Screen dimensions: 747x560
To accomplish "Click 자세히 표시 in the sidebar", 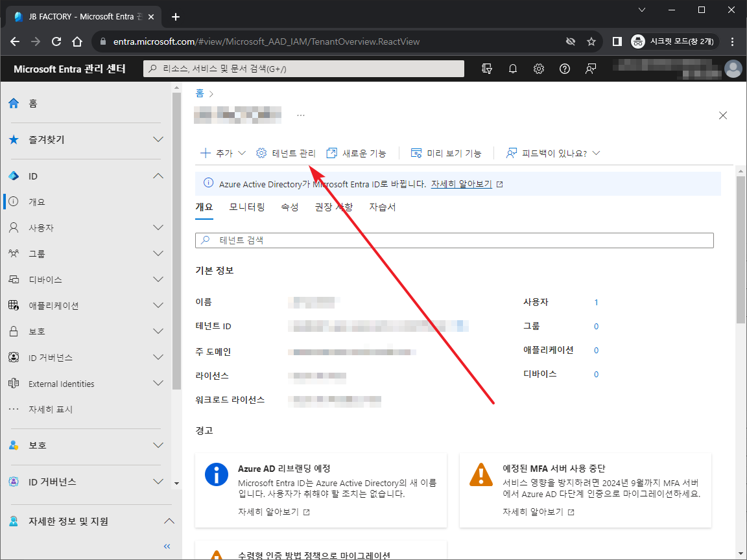I will pyautogui.click(x=51, y=410).
